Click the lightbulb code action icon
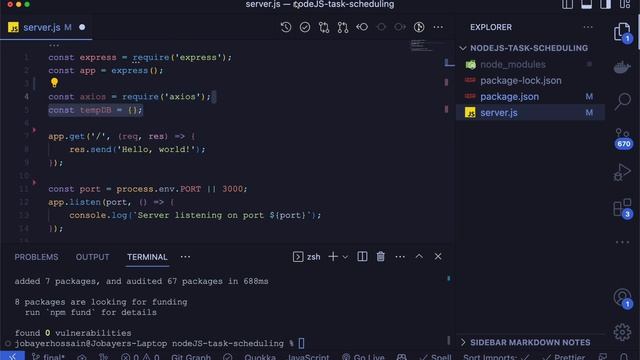Image resolution: width=640 pixels, height=360 pixels. point(54,83)
